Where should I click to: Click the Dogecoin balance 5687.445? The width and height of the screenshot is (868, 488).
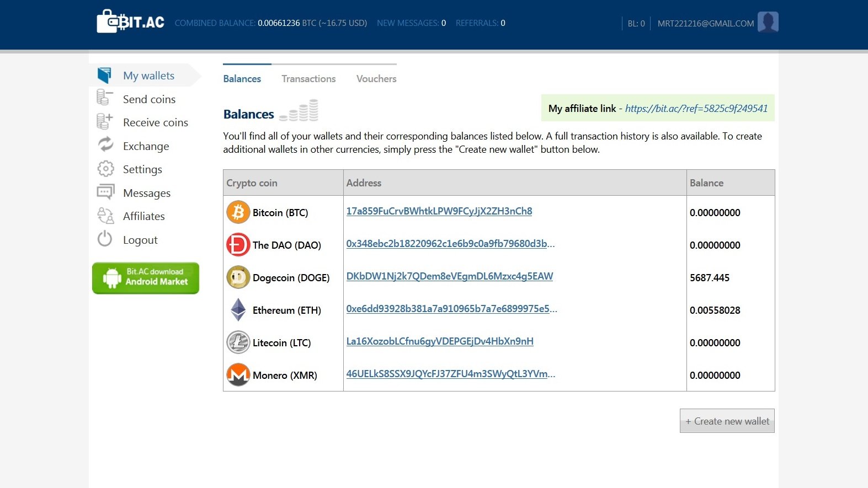tap(710, 278)
